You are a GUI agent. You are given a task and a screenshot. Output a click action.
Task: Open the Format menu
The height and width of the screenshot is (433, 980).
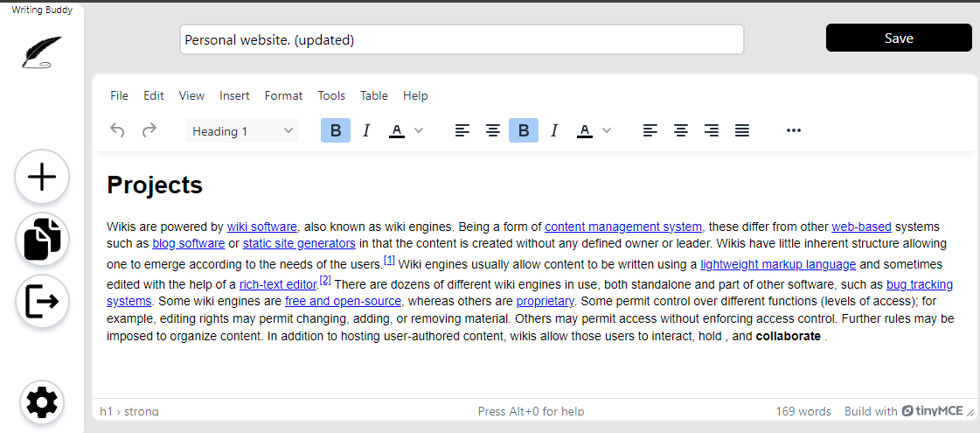point(283,95)
